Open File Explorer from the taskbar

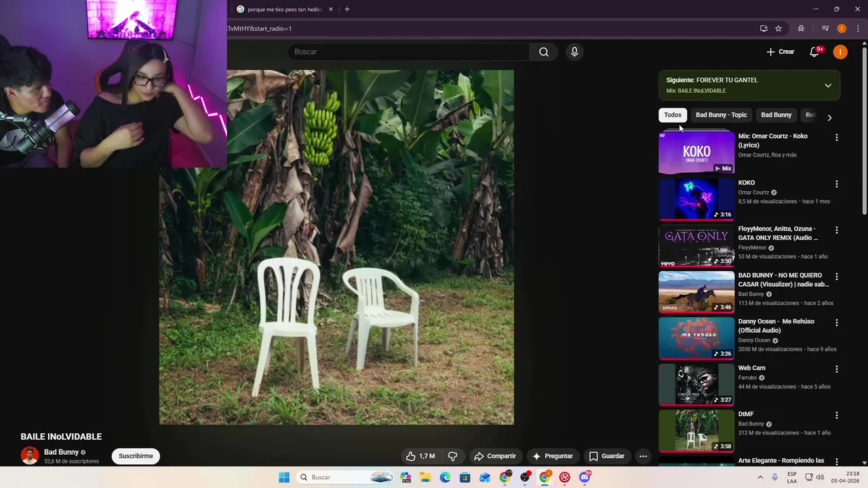click(425, 477)
